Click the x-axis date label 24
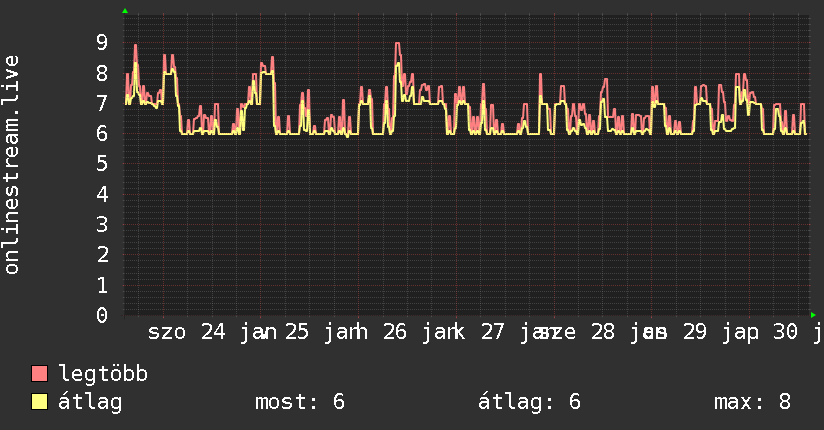Screen dimensions: 824x430 click(x=213, y=332)
